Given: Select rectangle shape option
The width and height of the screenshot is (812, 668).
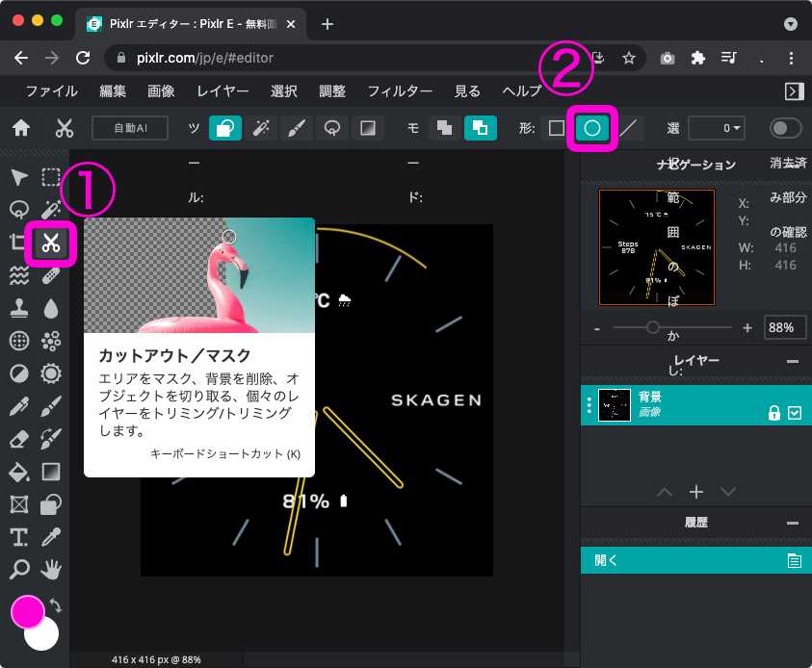Looking at the screenshot, I should pos(557,128).
